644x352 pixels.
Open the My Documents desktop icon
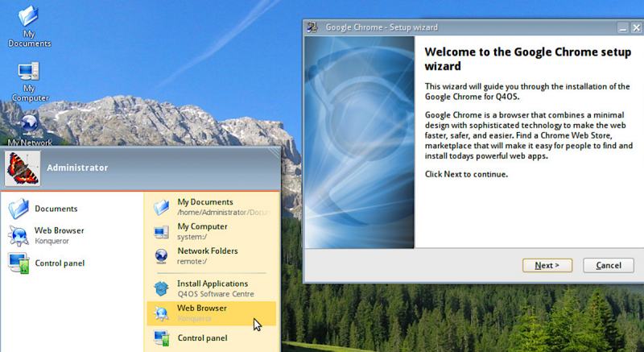[28, 27]
